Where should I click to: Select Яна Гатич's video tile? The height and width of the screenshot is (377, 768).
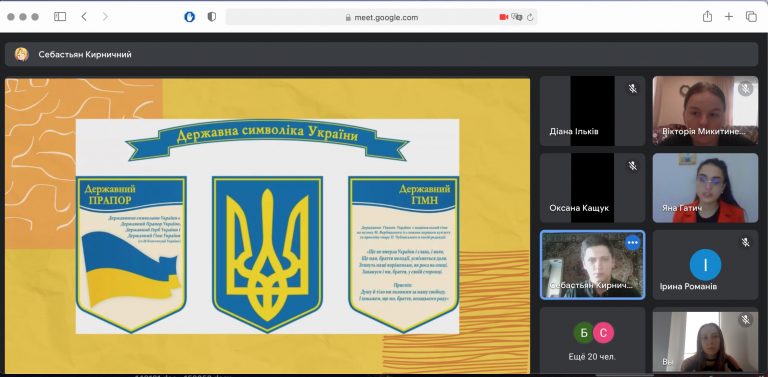pos(705,188)
